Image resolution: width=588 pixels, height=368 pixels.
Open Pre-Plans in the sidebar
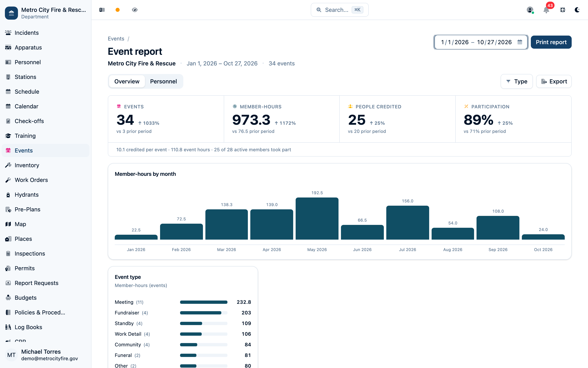pyautogui.click(x=46, y=209)
